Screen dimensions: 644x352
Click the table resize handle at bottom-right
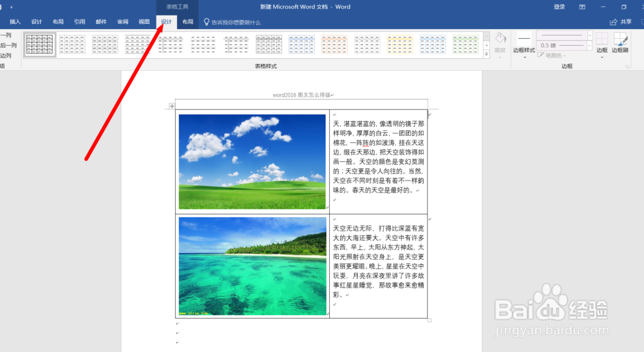coord(429,320)
